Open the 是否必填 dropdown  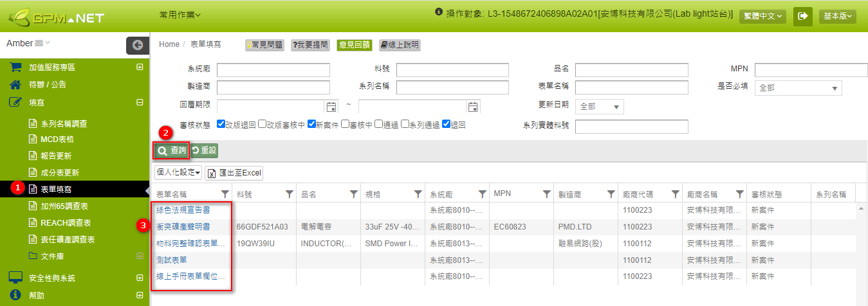[x=799, y=88]
